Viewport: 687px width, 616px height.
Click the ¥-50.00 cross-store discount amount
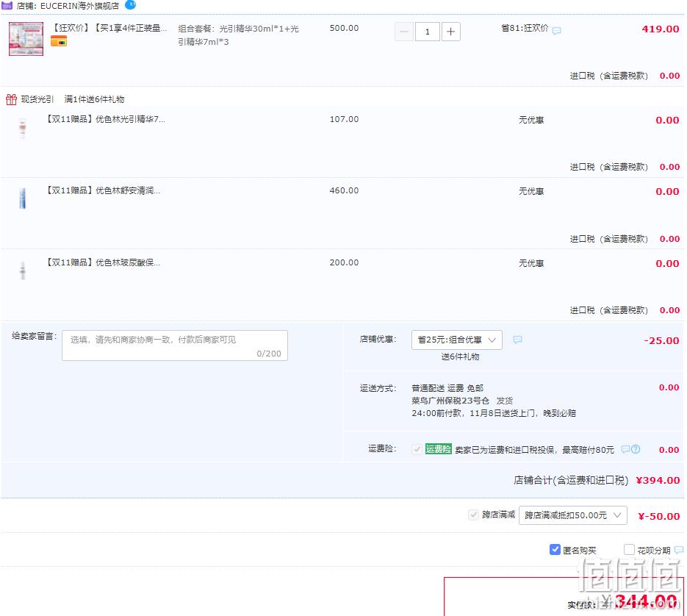[659, 516]
